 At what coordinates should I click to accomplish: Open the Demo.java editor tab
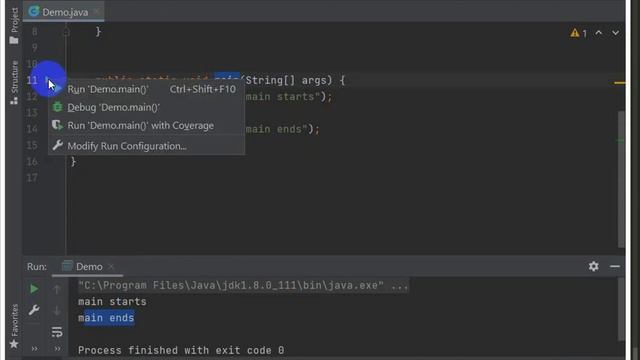(63, 12)
